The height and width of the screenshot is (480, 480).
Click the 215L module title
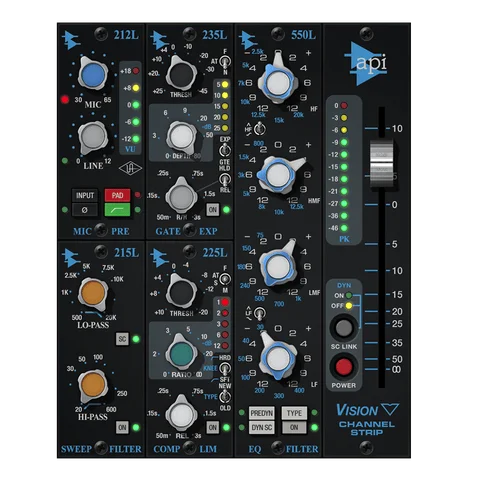127,252
